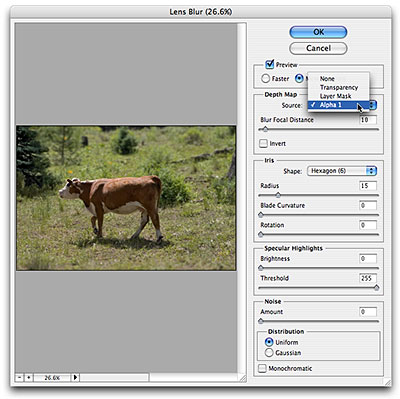Image resolution: width=400 pixels, height=399 pixels.
Task: Click the Threshold slider handle
Action: (377, 288)
